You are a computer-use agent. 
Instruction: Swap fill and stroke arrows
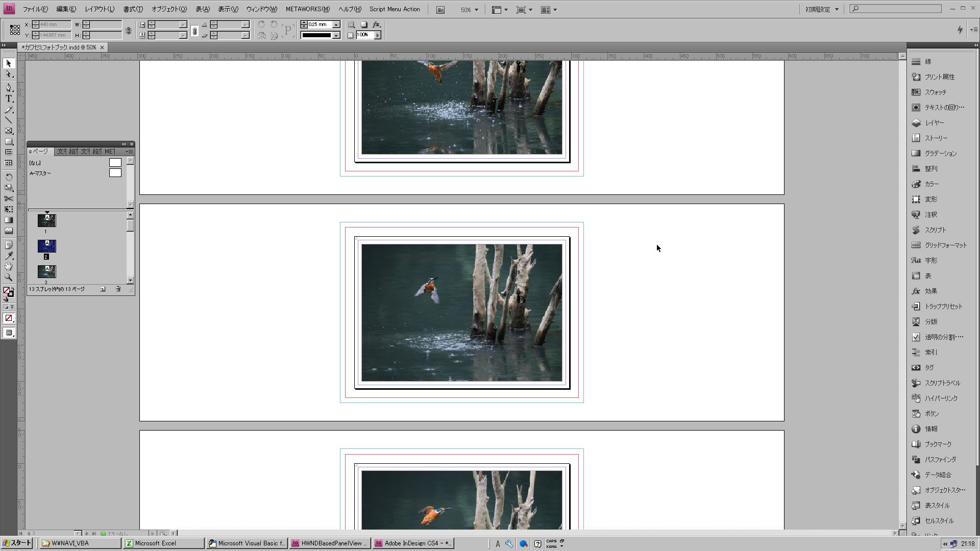point(12,289)
